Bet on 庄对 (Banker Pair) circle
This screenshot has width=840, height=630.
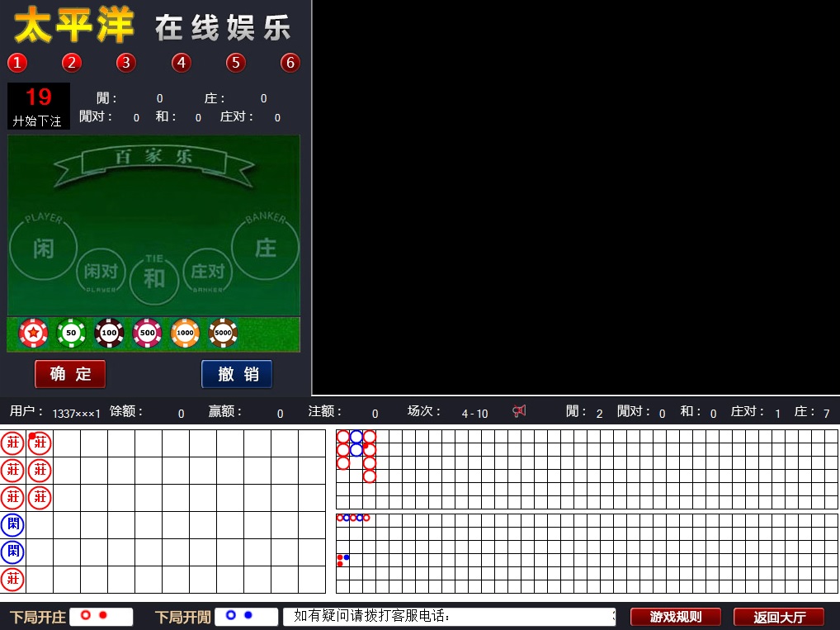(x=207, y=272)
